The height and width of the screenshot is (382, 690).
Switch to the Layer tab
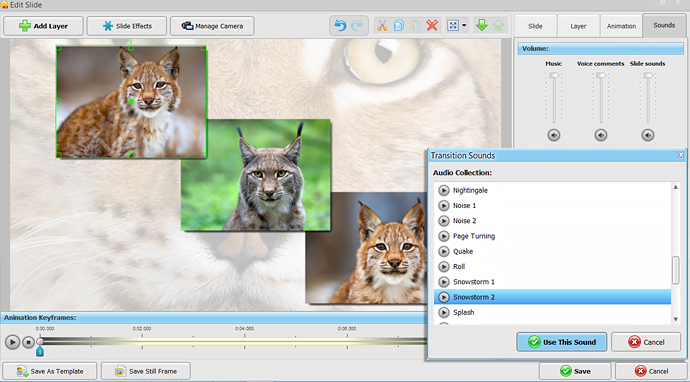578,26
